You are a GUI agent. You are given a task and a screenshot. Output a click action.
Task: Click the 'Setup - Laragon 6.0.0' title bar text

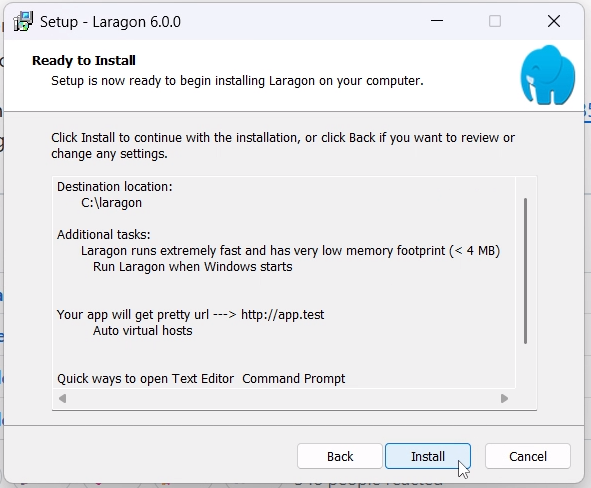click(110, 22)
